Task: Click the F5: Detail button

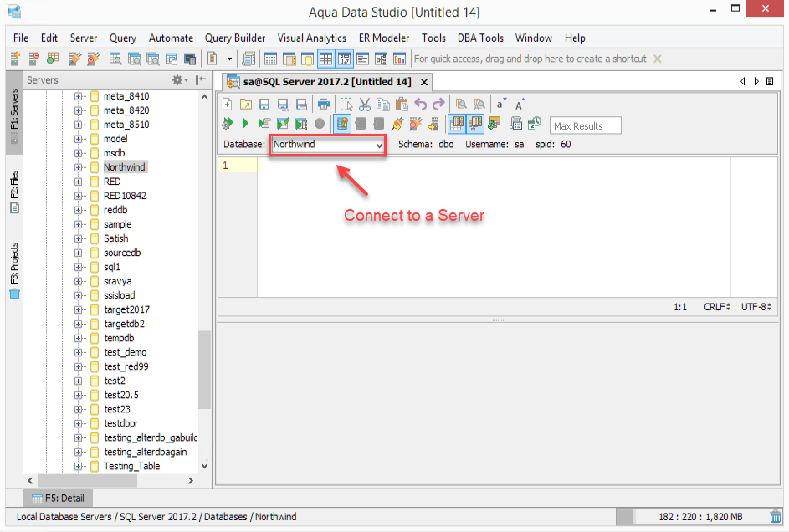Action: 58,499
